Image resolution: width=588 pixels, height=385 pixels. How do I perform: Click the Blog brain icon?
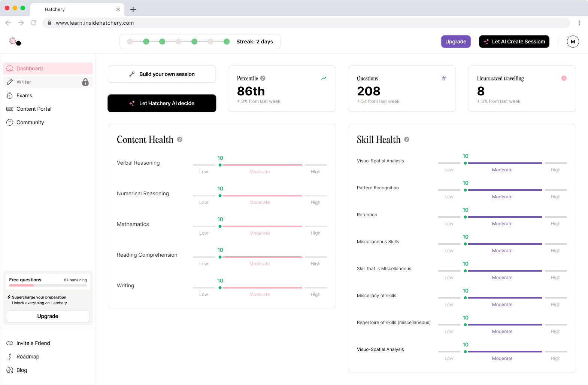10,370
